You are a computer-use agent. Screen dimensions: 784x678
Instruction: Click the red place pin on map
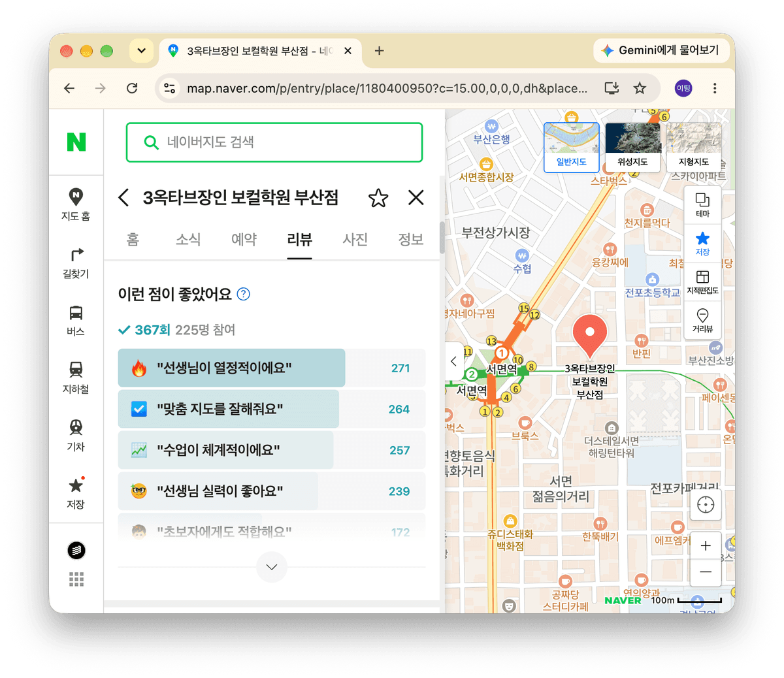(589, 335)
